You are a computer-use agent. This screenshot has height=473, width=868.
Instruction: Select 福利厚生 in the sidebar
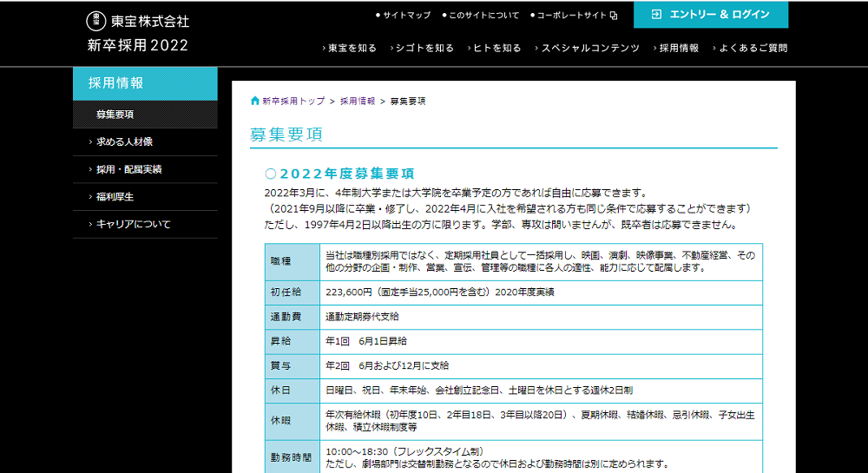[145, 197]
